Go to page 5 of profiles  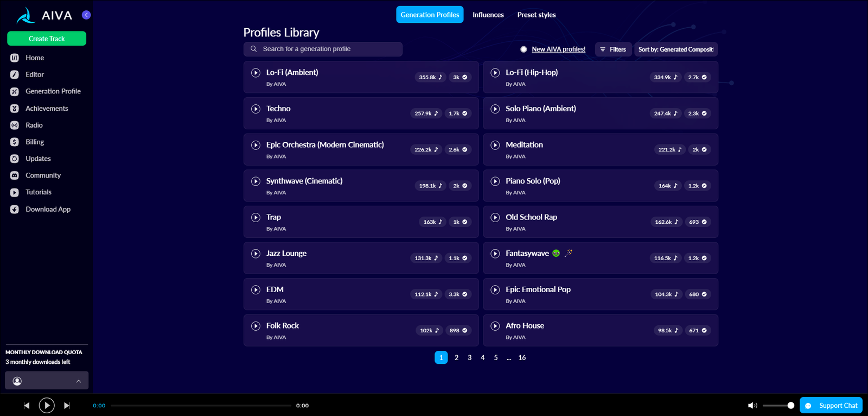495,357
